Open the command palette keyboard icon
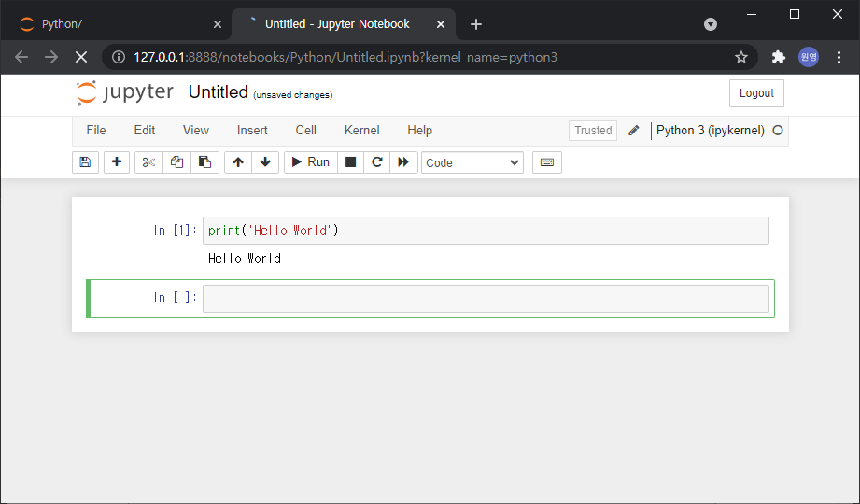 click(547, 162)
